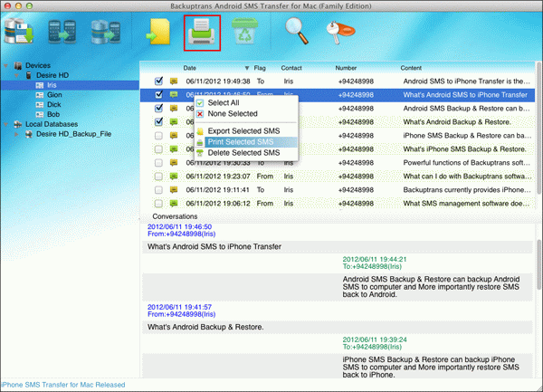Collapse the Devices tree node
The width and height of the screenshot is (543, 392).
pyautogui.click(x=6, y=65)
